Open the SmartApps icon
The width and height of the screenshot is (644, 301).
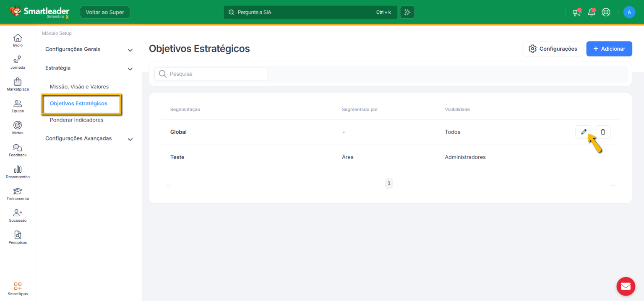(18, 286)
